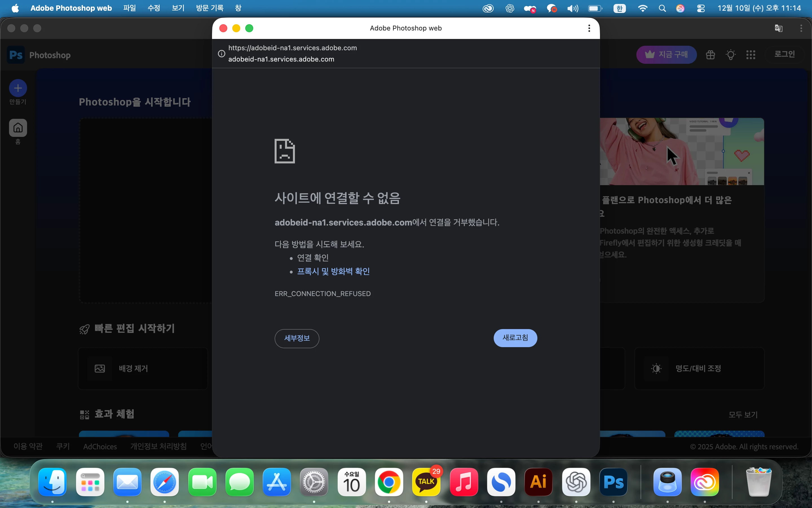Click the 만들기 plus button in the sidebar
The image size is (812, 508).
(x=18, y=88)
